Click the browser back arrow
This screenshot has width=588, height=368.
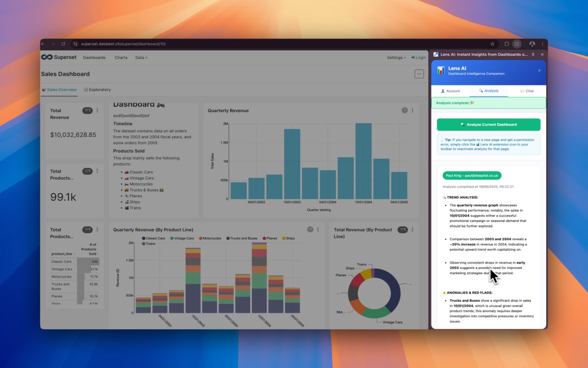click(x=43, y=44)
